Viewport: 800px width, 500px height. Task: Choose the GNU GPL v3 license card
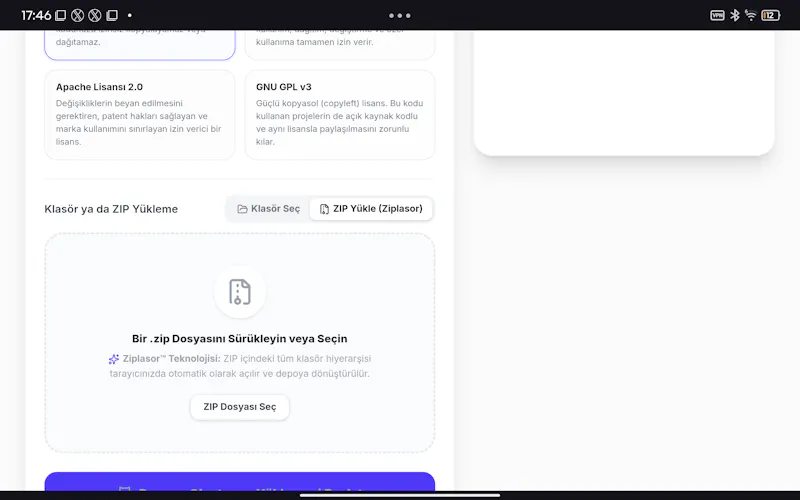coord(340,115)
